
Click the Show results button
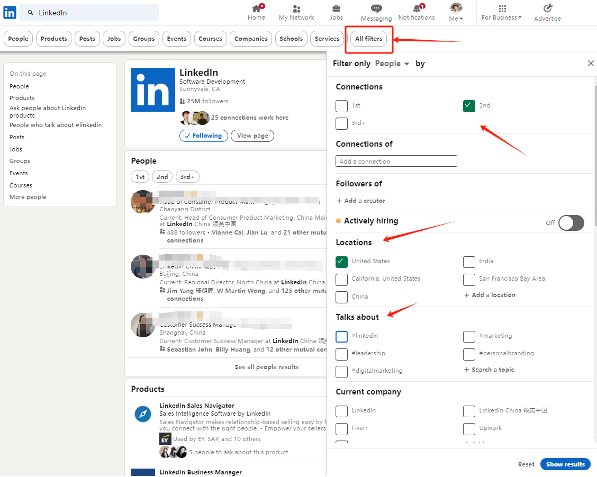[x=565, y=464]
